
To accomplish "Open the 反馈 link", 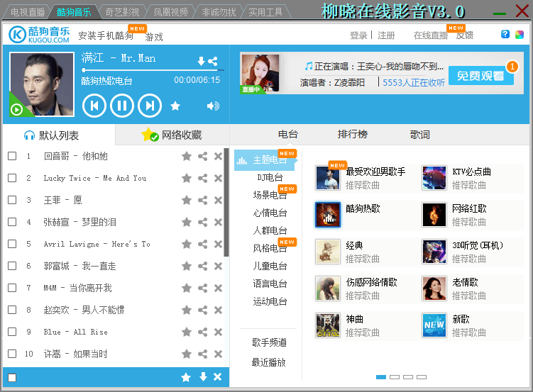I will point(464,35).
